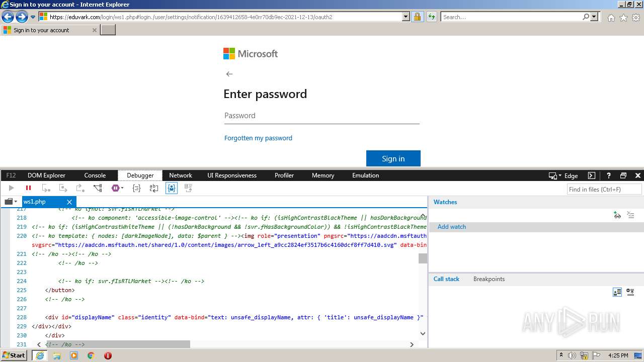The image size is (644, 362).
Task: Click the Windows Start button
Action: coord(14,355)
